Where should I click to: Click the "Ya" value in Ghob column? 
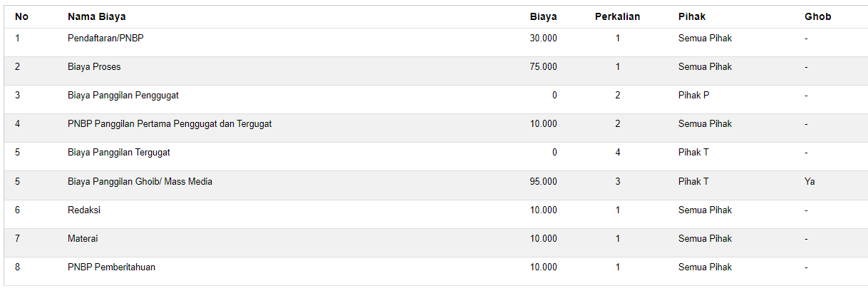(810, 182)
